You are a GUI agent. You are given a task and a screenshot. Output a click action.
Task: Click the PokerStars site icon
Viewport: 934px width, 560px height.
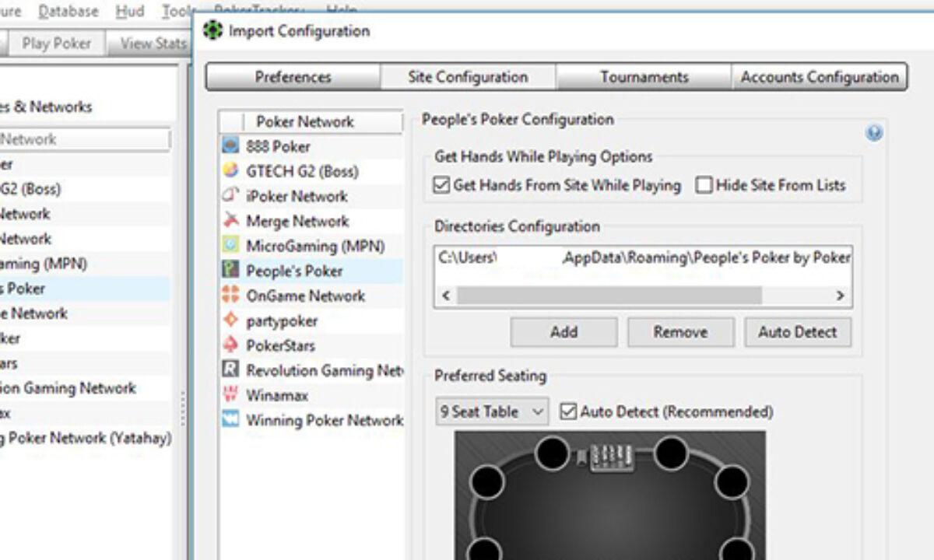(x=230, y=345)
